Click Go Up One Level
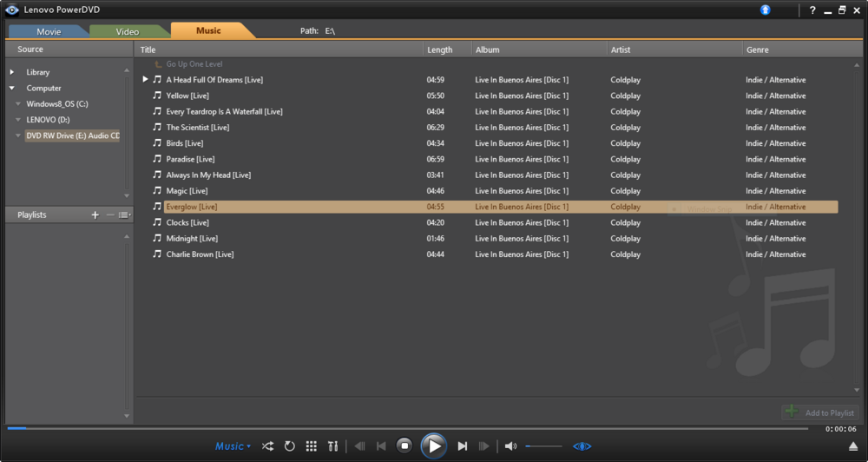868x462 pixels. 194,64
